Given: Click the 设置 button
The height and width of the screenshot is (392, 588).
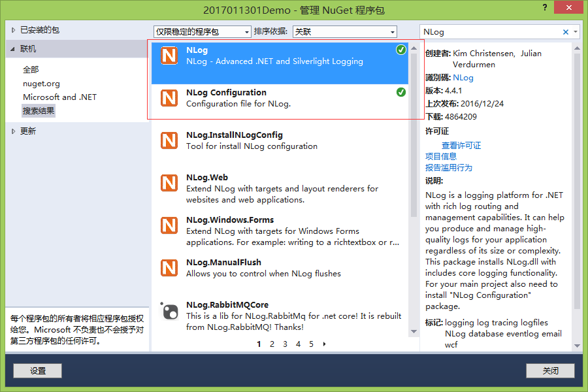Looking at the screenshot, I should tap(37, 370).
